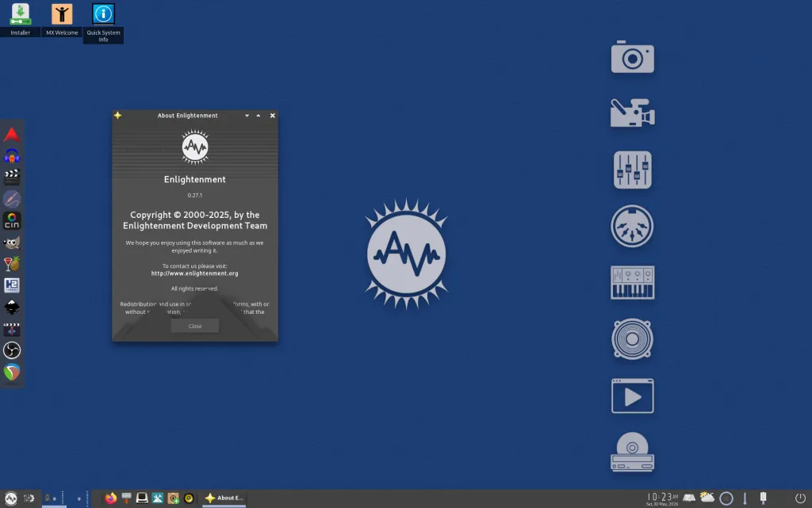The height and width of the screenshot is (508, 812).
Task: Click the Enlightenment logo in About dialog
Action: 195,147
